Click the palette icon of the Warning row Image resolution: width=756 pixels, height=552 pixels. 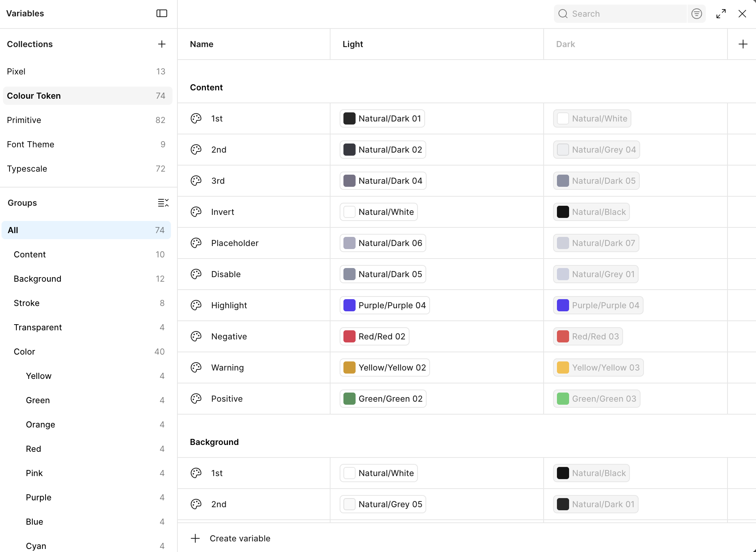[x=196, y=367]
